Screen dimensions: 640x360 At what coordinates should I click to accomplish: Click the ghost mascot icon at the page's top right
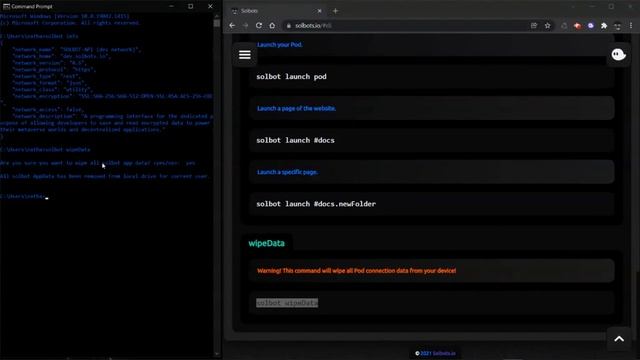pyautogui.click(x=618, y=54)
